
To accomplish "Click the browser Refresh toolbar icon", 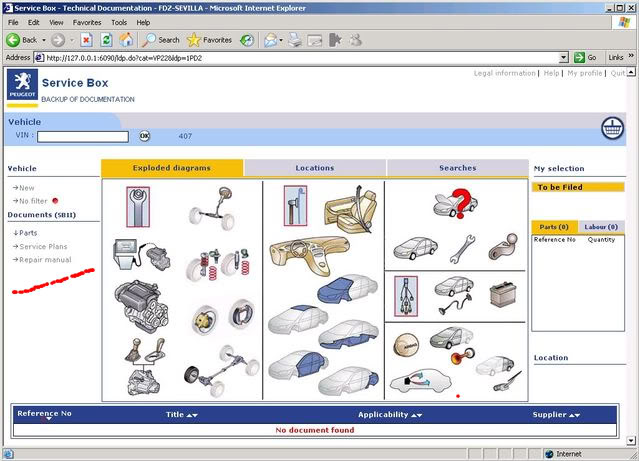I will 106,40.
